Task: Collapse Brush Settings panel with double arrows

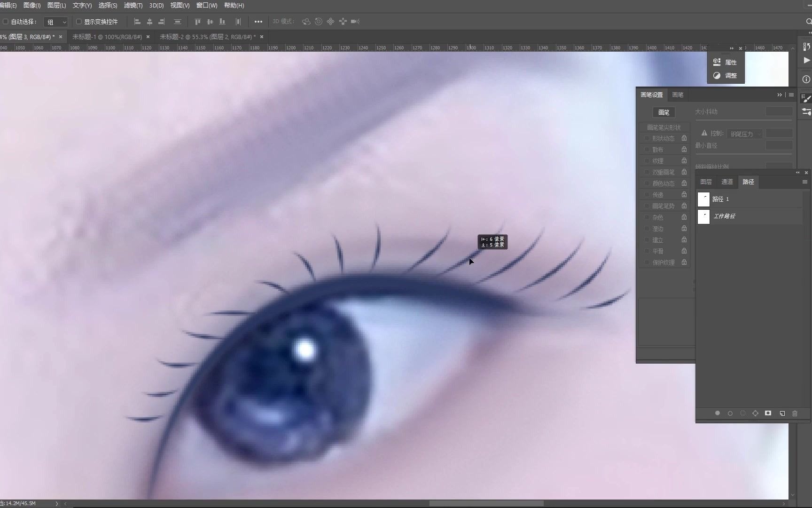Action: tap(780, 95)
